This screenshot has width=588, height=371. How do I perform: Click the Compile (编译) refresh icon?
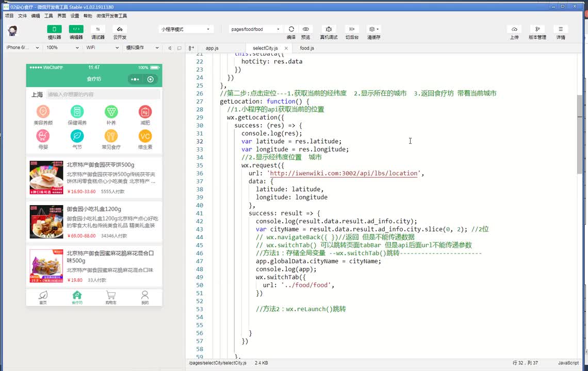click(291, 29)
